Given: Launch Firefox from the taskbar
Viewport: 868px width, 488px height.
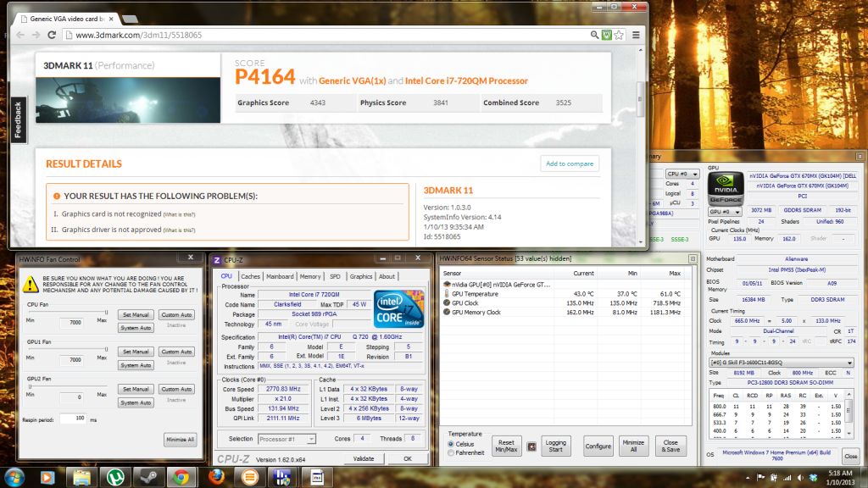Looking at the screenshot, I should [216, 477].
